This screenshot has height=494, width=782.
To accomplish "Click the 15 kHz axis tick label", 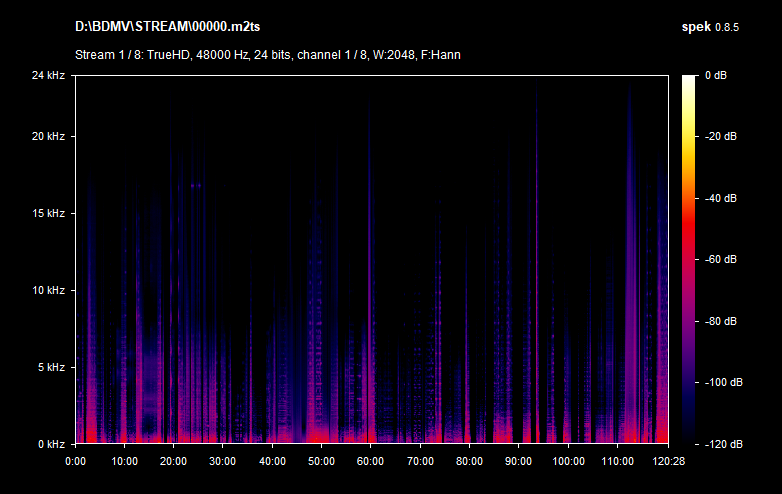I will pos(47,213).
